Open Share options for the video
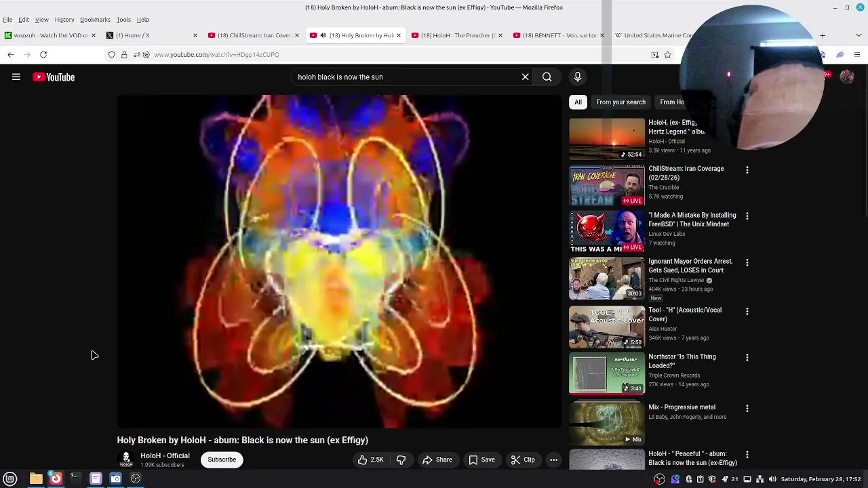This screenshot has width=868, height=488. 437,460
